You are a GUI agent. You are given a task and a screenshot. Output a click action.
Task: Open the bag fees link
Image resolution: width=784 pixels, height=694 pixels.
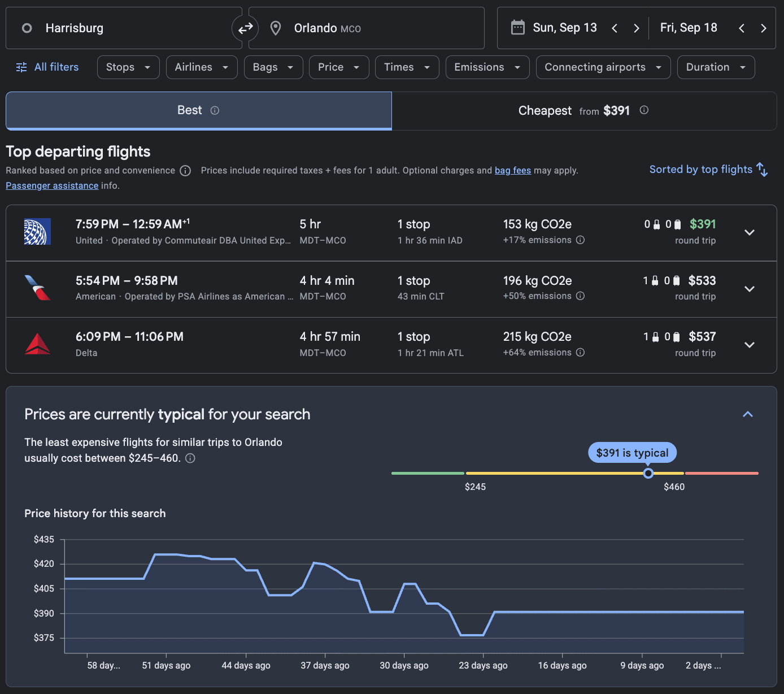513,171
